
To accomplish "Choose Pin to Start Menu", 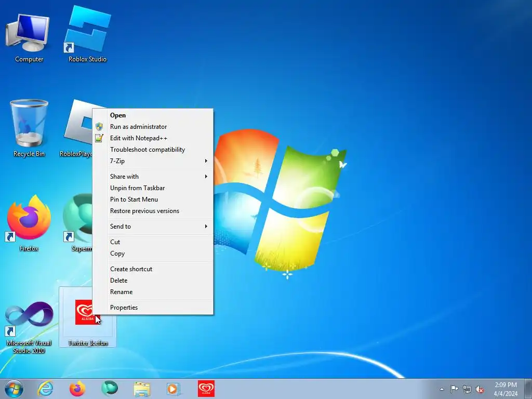I will click(153, 199).
